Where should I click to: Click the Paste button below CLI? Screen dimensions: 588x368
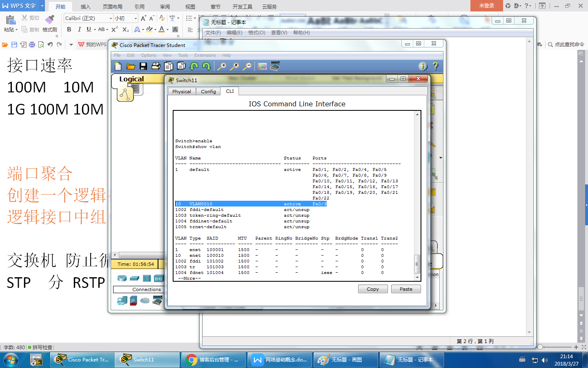[406, 289]
